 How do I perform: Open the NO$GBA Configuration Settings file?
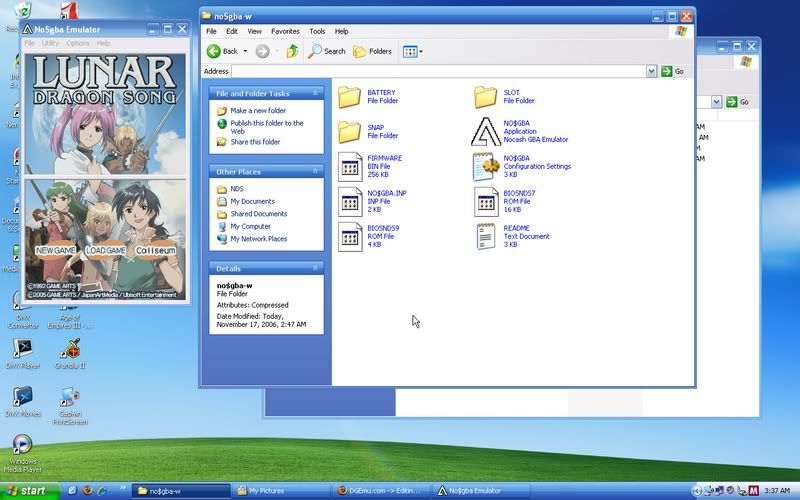pyautogui.click(x=486, y=166)
